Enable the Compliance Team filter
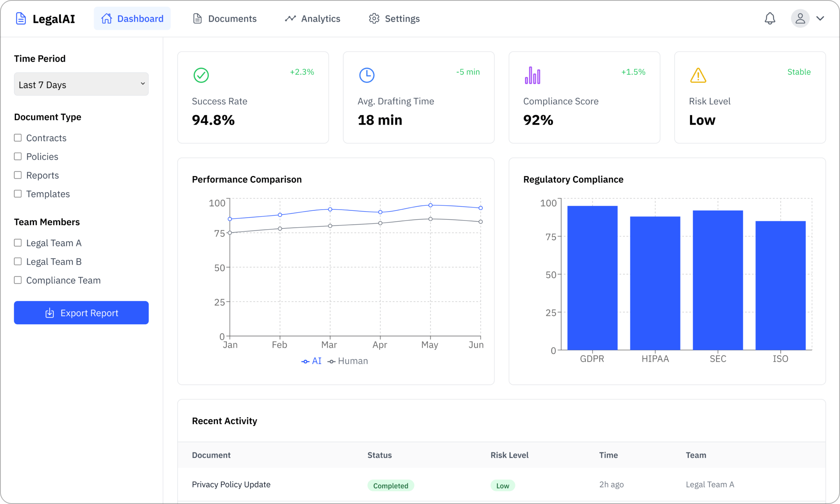 (18, 280)
